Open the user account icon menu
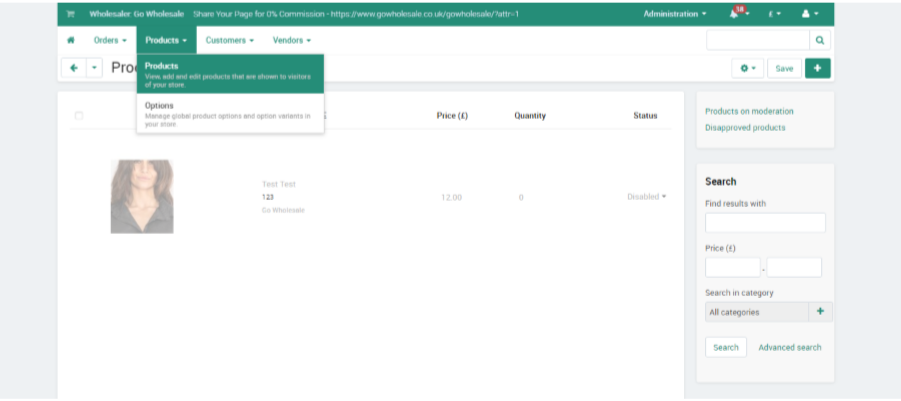The width and height of the screenshot is (901, 401). (810, 14)
